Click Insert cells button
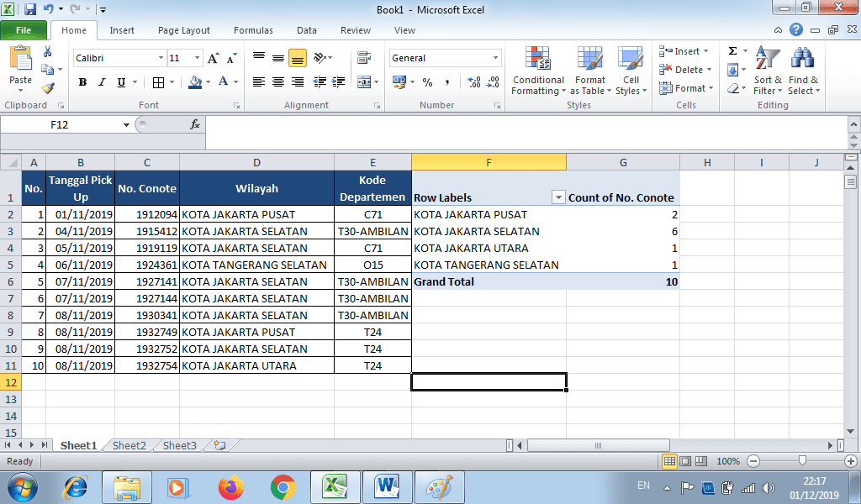861x504 pixels. [684, 51]
